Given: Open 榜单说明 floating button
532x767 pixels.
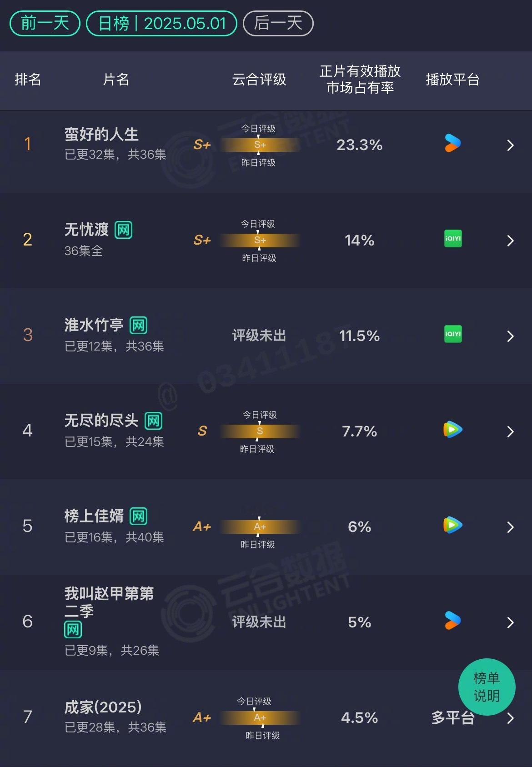Looking at the screenshot, I should (x=487, y=687).
